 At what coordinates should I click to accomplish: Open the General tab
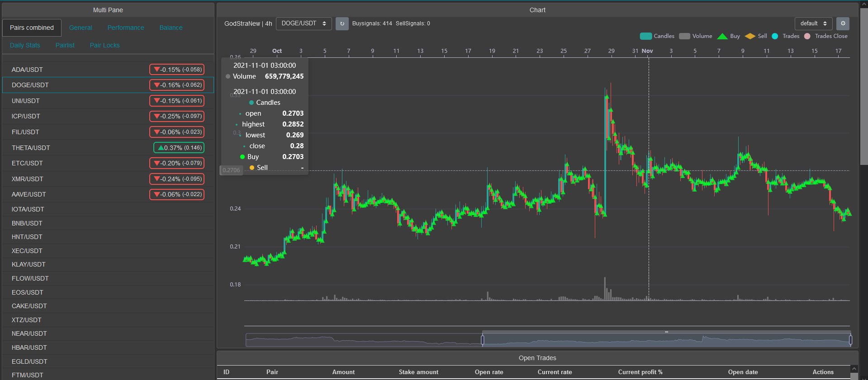click(x=81, y=28)
